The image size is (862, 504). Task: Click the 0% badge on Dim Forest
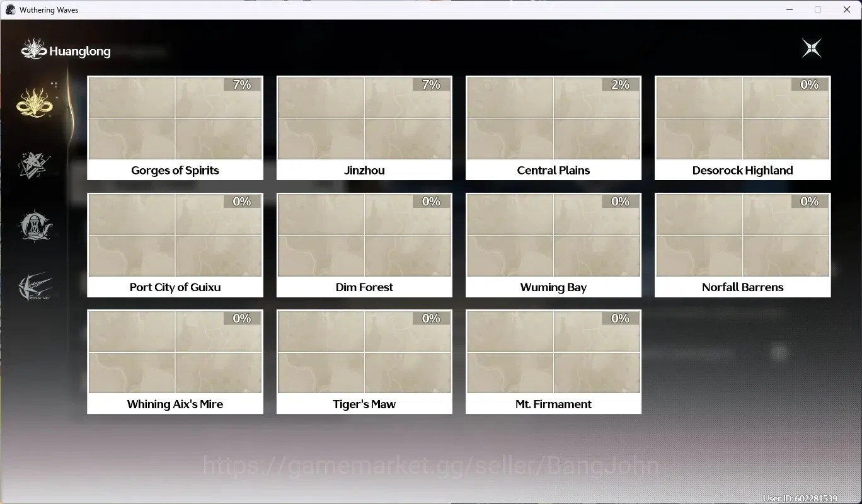[x=431, y=202]
